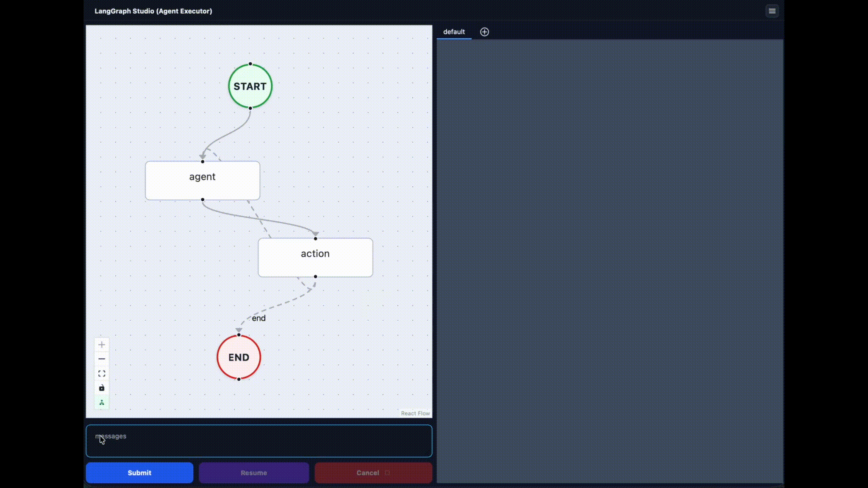Select the START node
The image size is (868, 488).
click(x=250, y=86)
